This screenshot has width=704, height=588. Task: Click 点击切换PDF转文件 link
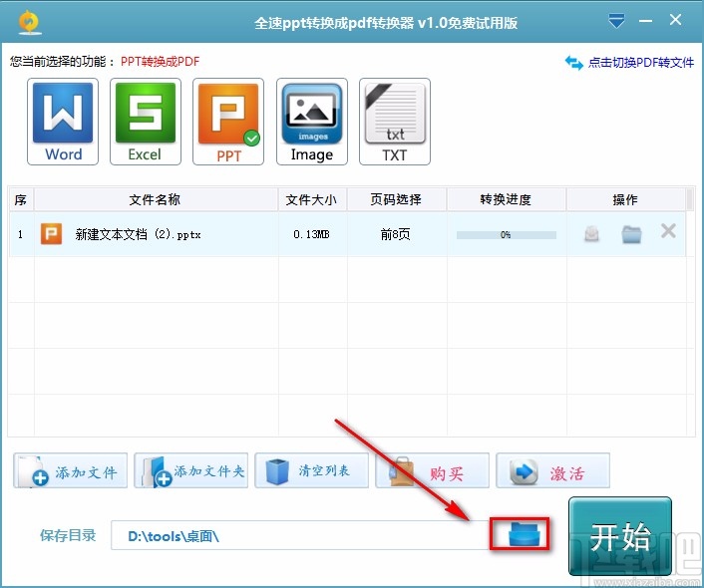[x=641, y=63]
